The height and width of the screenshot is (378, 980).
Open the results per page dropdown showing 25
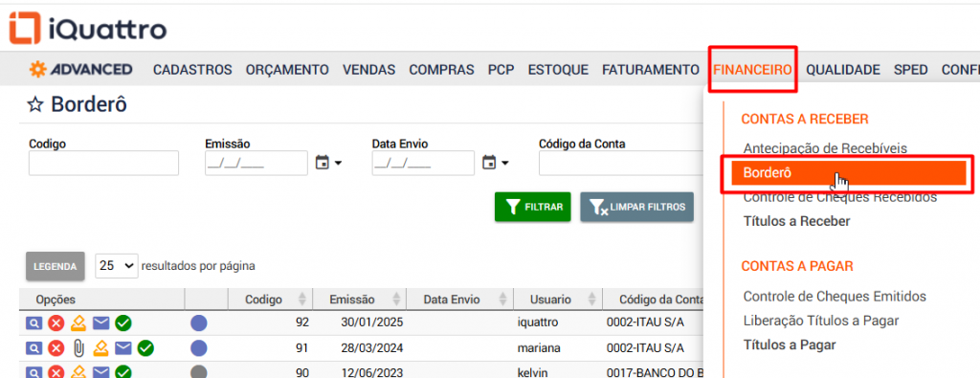[116, 265]
